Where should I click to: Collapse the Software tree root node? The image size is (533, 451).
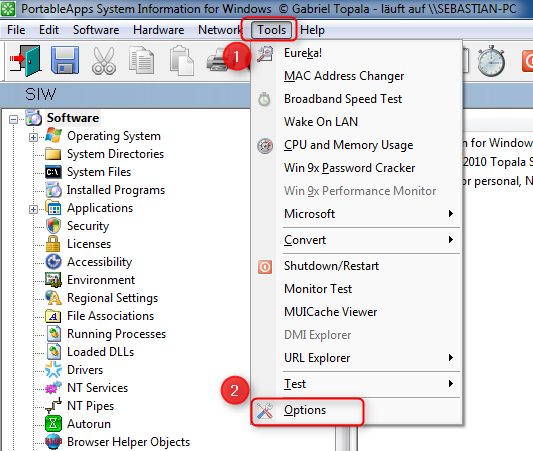(x=14, y=119)
